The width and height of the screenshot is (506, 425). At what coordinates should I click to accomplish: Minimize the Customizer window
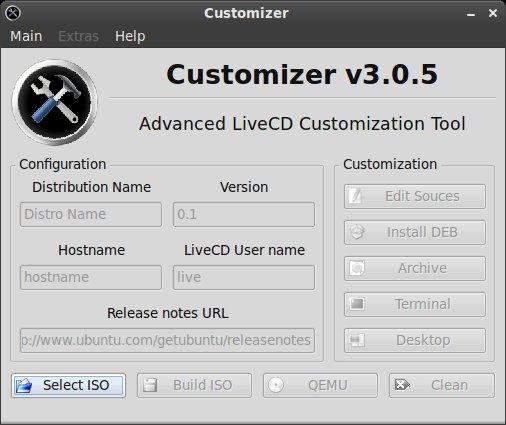tap(471, 14)
